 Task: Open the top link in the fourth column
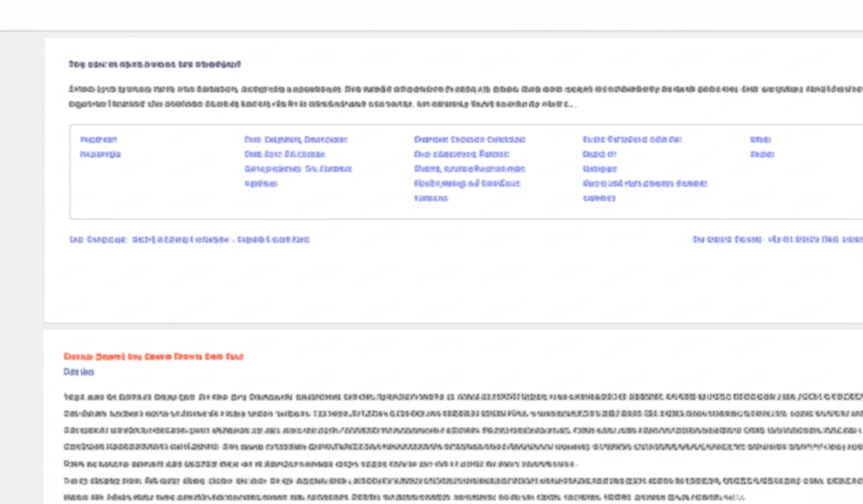(632, 140)
